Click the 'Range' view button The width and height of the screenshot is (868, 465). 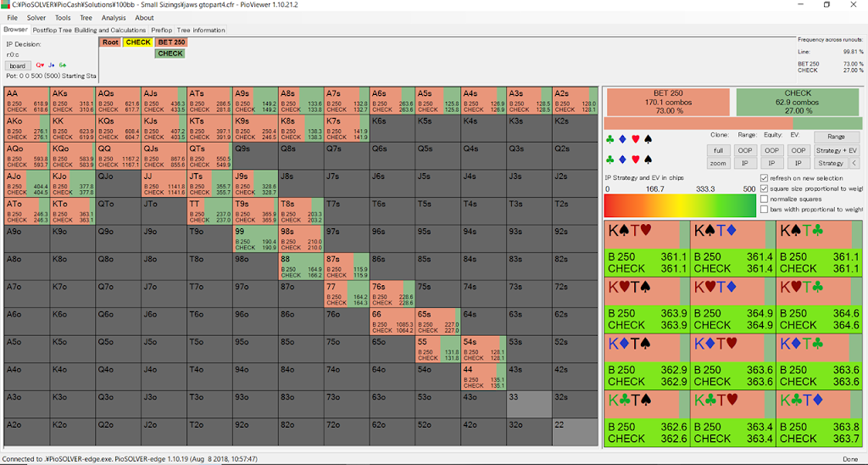pyautogui.click(x=837, y=137)
